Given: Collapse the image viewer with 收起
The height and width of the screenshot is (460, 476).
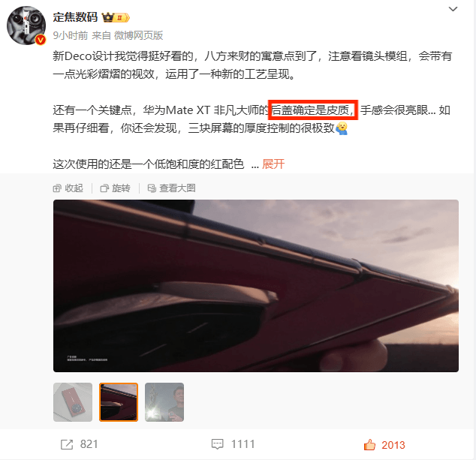Looking at the screenshot, I should (x=68, y=188).
